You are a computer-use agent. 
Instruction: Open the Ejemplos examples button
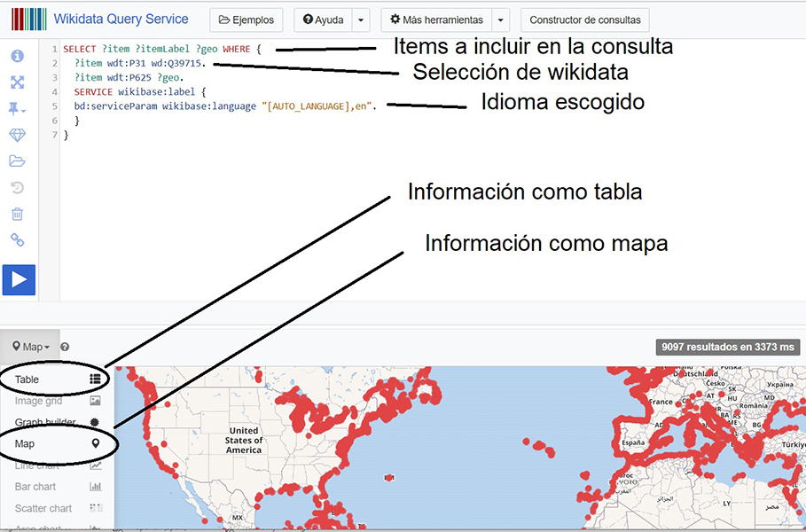point(246,20)
